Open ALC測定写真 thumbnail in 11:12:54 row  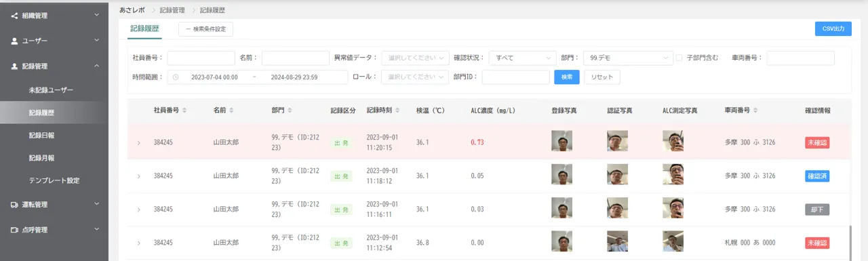(673, 241)
